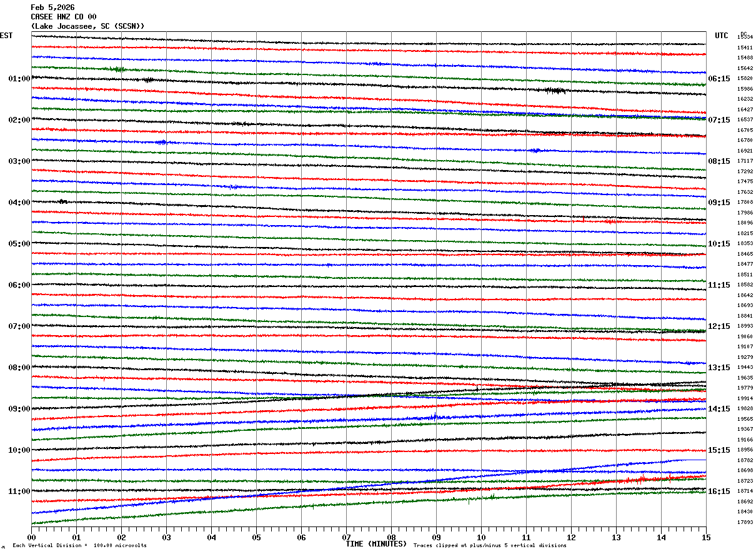Click the UTC time label "09:15"

point(719,203)
